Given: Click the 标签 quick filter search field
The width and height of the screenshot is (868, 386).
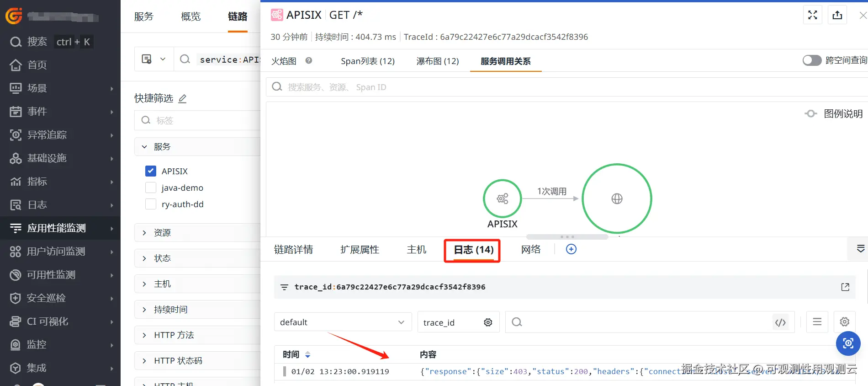Looking at the screenshot, I should click(197, 120).
